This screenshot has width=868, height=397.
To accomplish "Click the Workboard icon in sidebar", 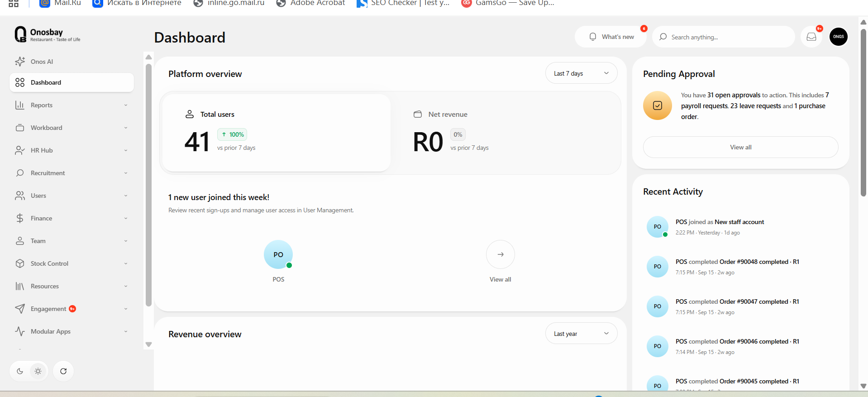I will click(20, 128).
